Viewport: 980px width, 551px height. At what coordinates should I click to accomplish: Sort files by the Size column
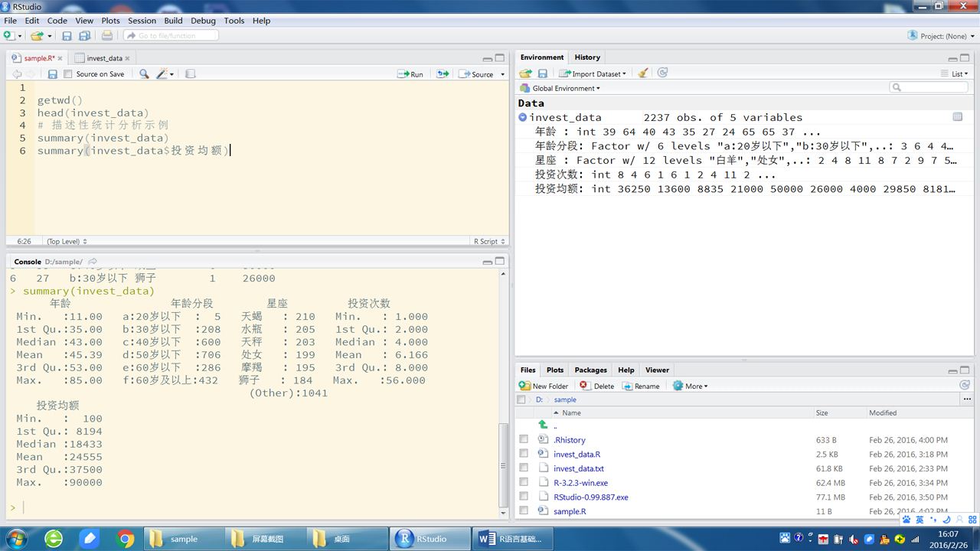(822, 412)
